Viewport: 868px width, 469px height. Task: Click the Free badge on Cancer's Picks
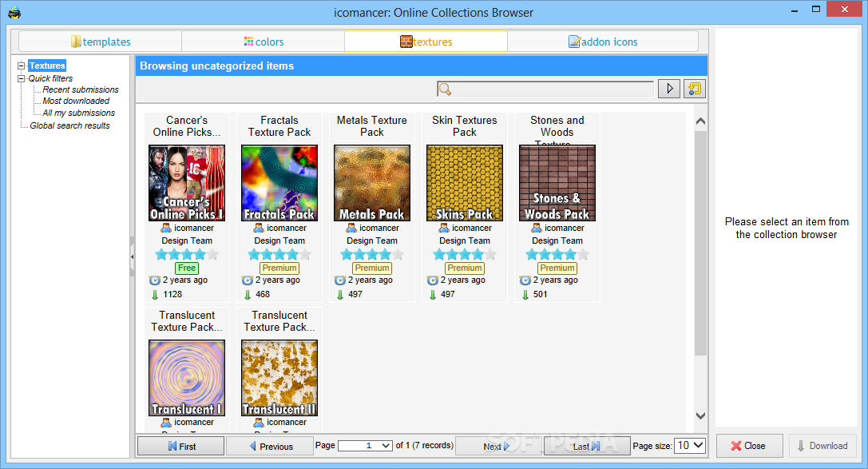tap(187, 268)
